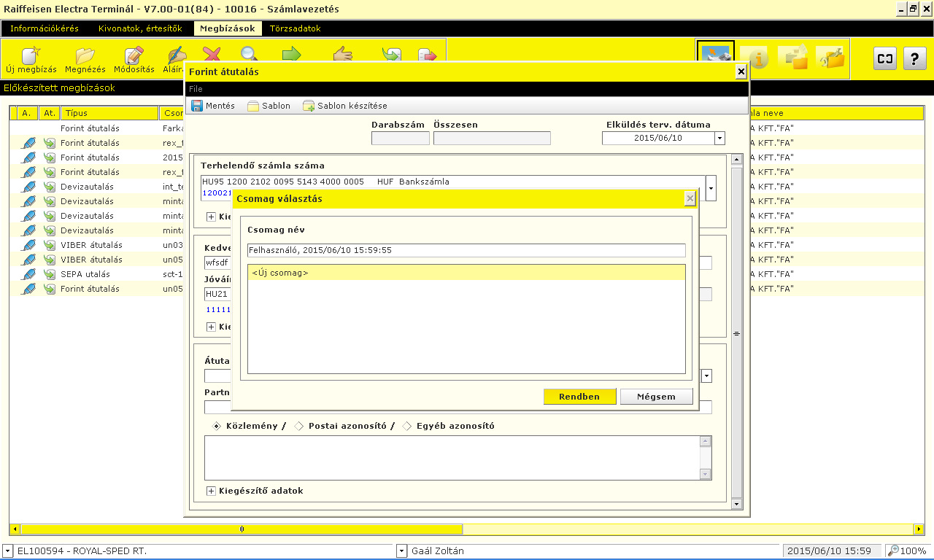The image size is (934, 560).
Task: Click the 2015/06/10 send date field
Action: point(658,138)
